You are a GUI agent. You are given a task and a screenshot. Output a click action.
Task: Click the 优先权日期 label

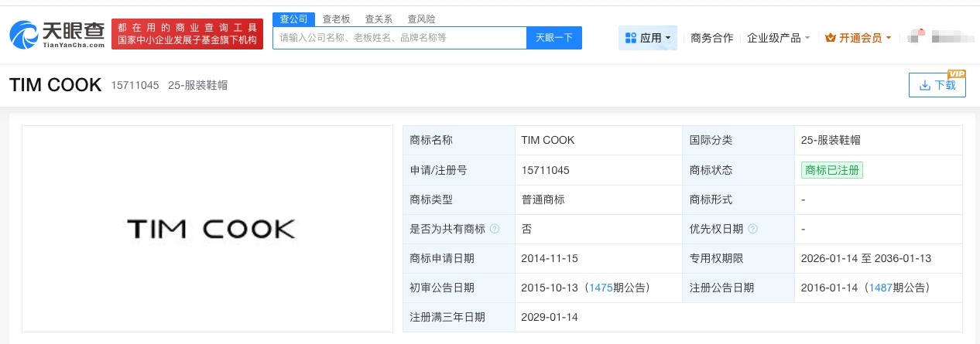point(717,229)
